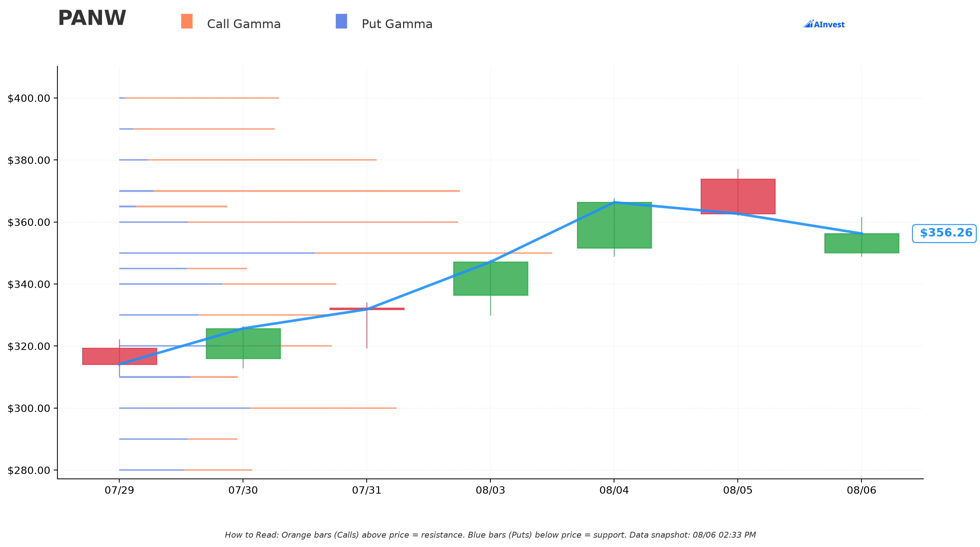
Task: Click the red 08/05 candlestick body
Action: [x=738, y=196]
